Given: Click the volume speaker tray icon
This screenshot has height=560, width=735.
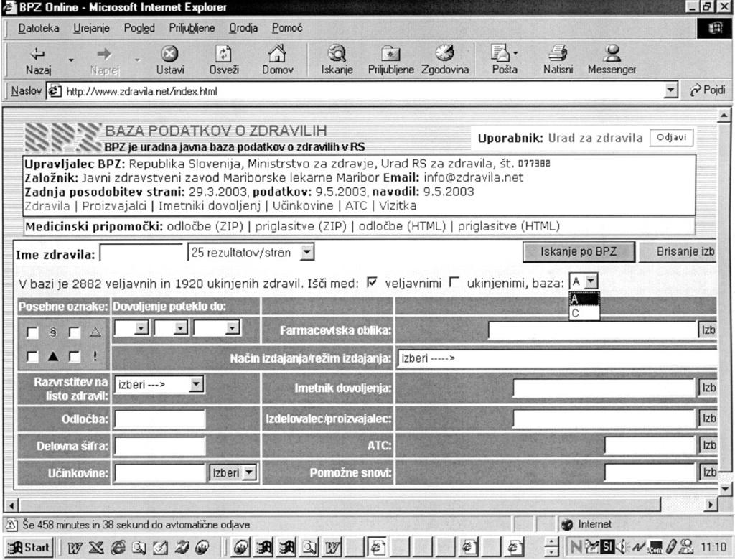Looking at the screenshot, I should [621, 546].
